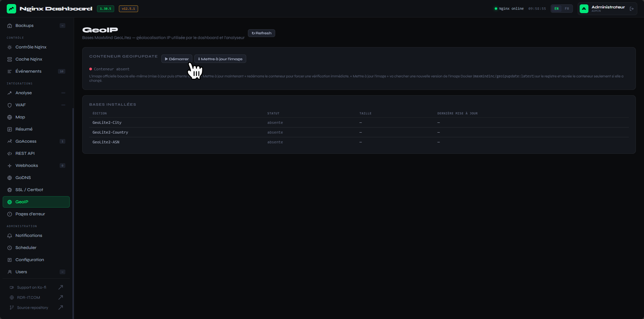
Task: Open the SSL / Certbot menu item
Action: [x=36, y=190]
